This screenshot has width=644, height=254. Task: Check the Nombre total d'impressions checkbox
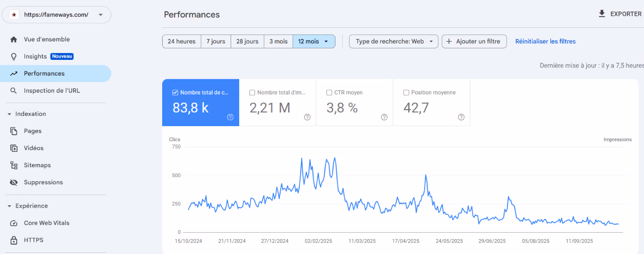252,92
